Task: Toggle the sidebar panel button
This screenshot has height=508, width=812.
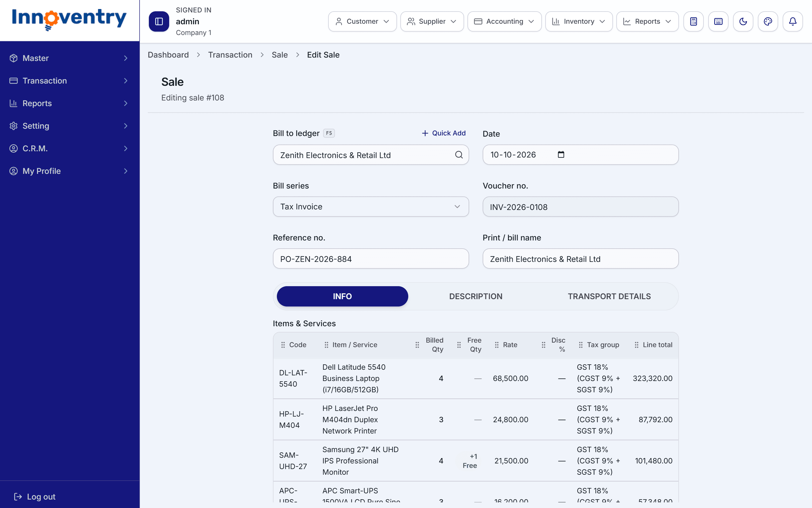Action: pos(159,21)
